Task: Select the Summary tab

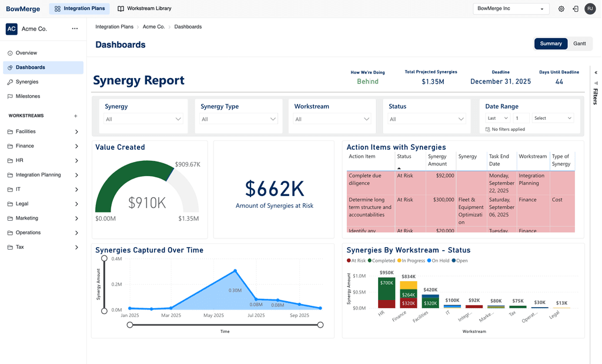Action: [550, 43]
